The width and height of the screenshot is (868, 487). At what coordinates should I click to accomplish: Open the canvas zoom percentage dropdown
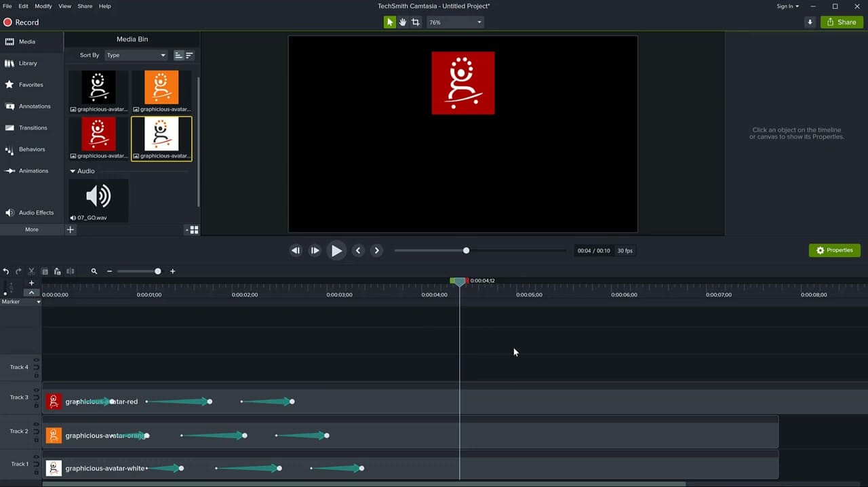(x=454, y=22)
